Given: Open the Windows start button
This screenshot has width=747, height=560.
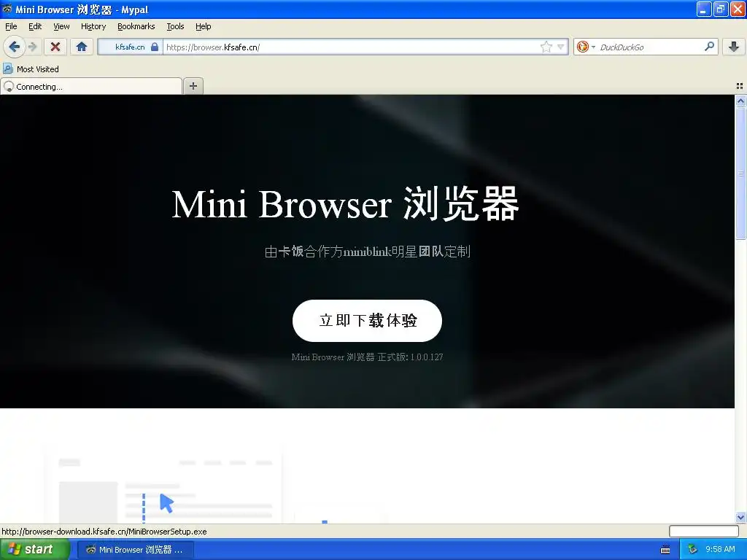Looking at the screenshot, I should [35, 549].
